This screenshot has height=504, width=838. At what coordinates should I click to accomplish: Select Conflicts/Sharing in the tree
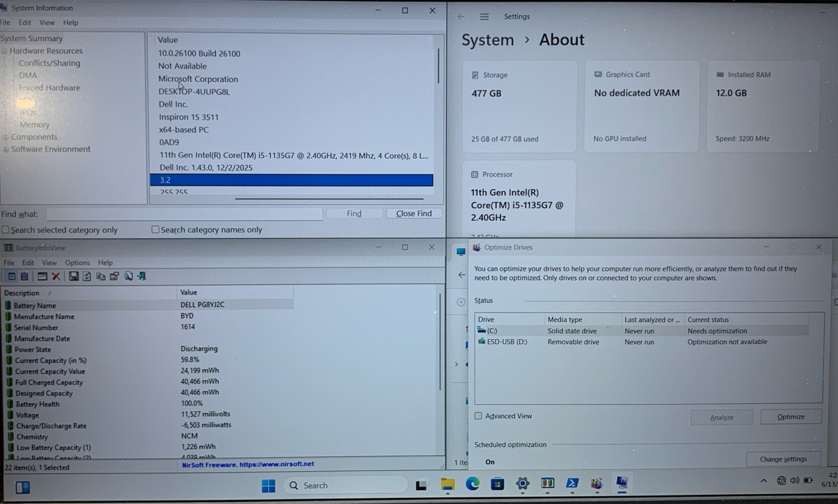point(50,63)
